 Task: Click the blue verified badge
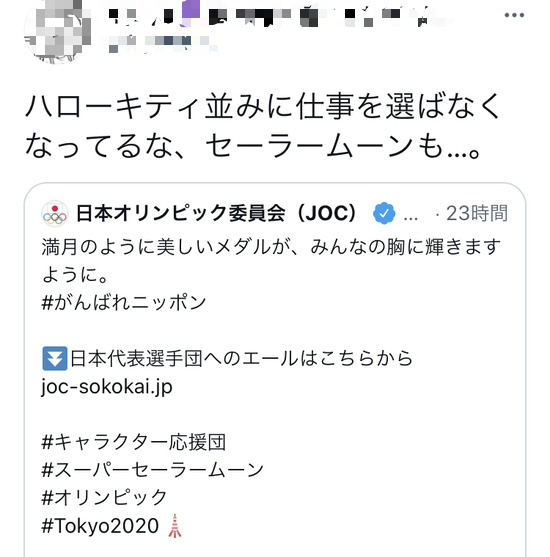coord(384,213)
